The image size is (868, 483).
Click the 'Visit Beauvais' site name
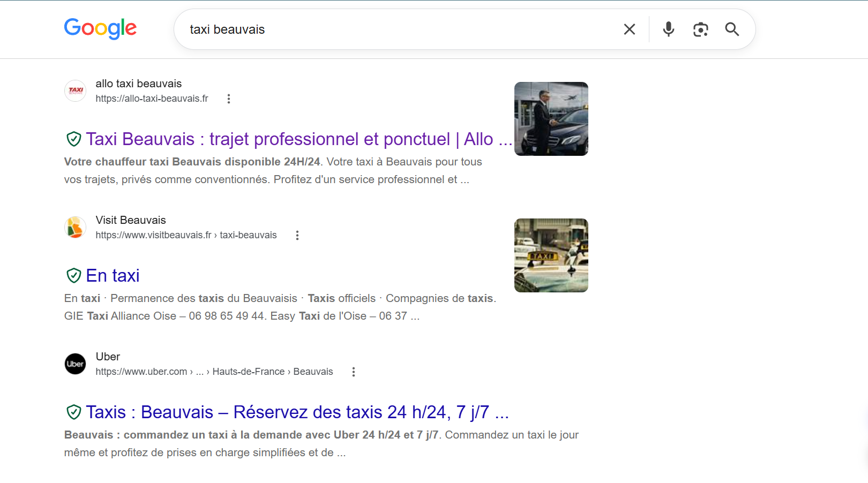(x=131, y=220)
